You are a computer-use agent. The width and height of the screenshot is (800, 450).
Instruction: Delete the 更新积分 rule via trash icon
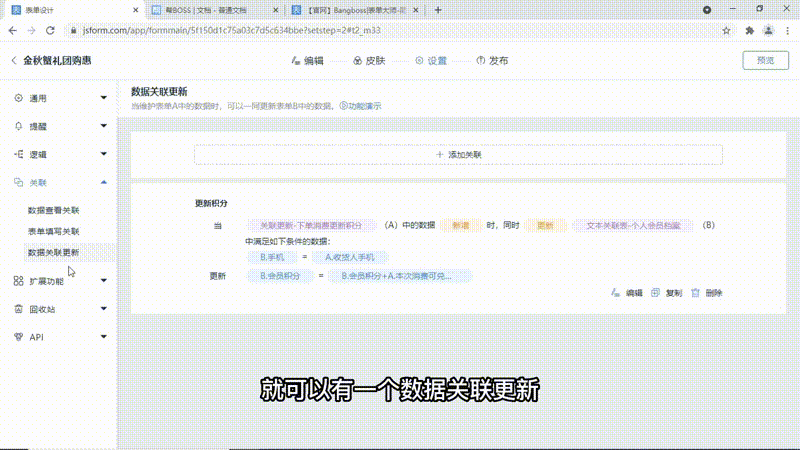[x=695, y=293]
